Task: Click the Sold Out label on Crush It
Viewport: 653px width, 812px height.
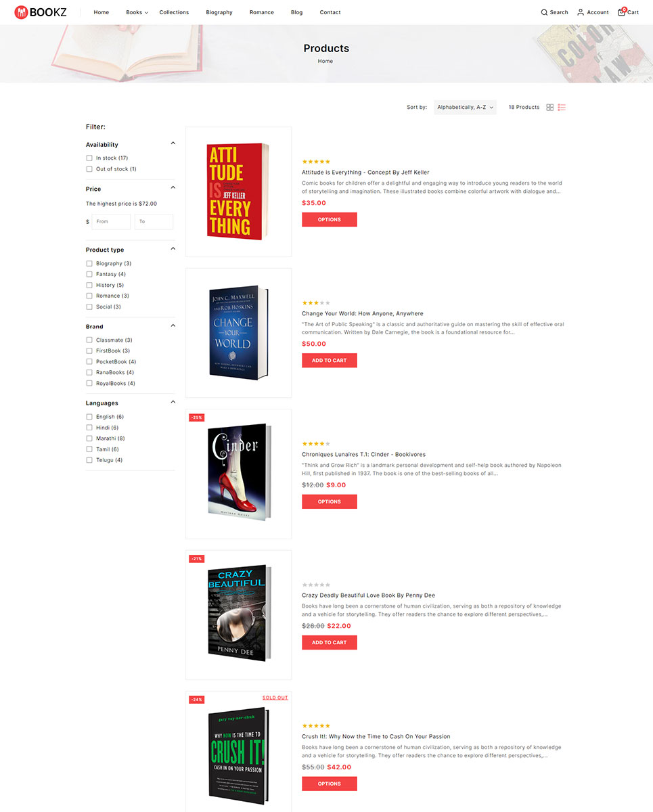Action: click(275, 698)
